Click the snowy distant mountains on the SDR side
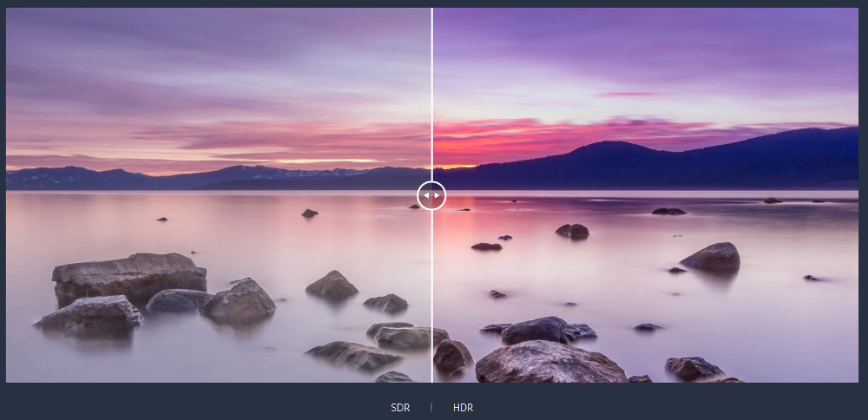Viewport: 868px width, 420px height. 260,173
